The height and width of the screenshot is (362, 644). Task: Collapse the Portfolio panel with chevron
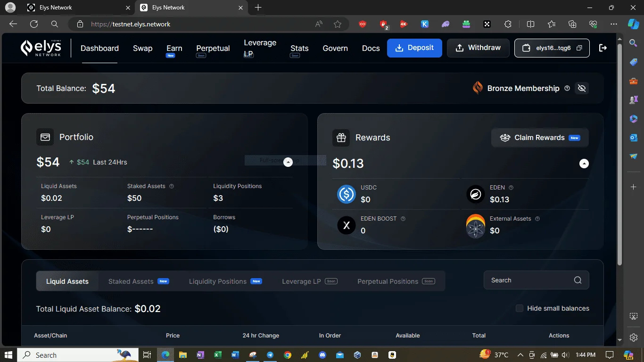point(288,161)
